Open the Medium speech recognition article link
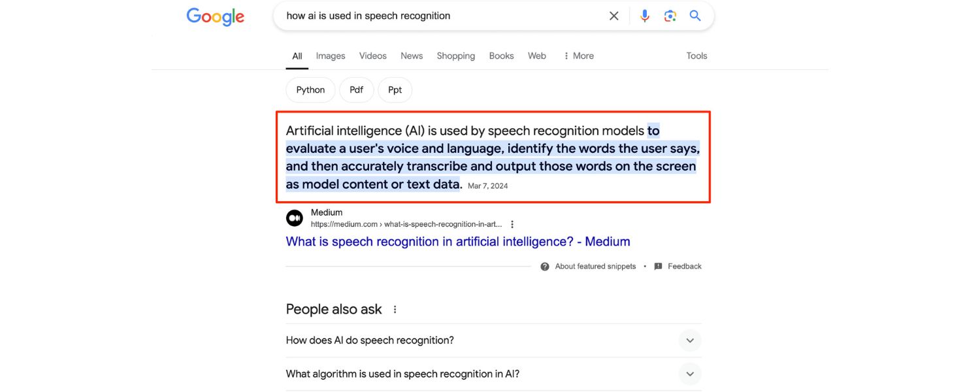This screenshot has height=392, width=980. point(457,241)
